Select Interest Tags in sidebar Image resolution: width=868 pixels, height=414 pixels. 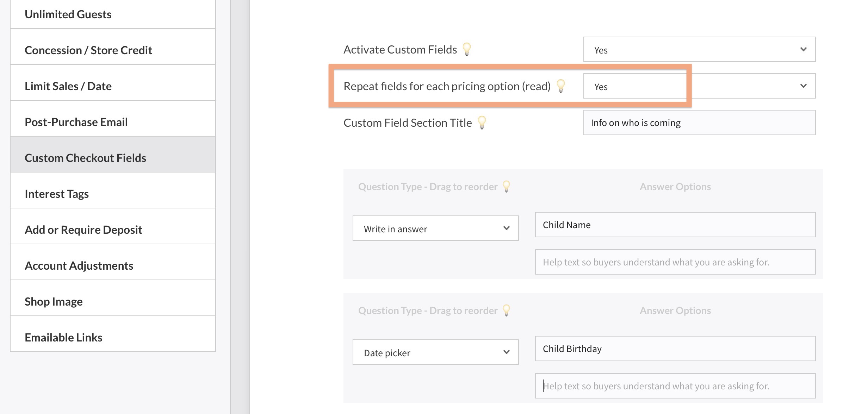click(x=113, y=194)
